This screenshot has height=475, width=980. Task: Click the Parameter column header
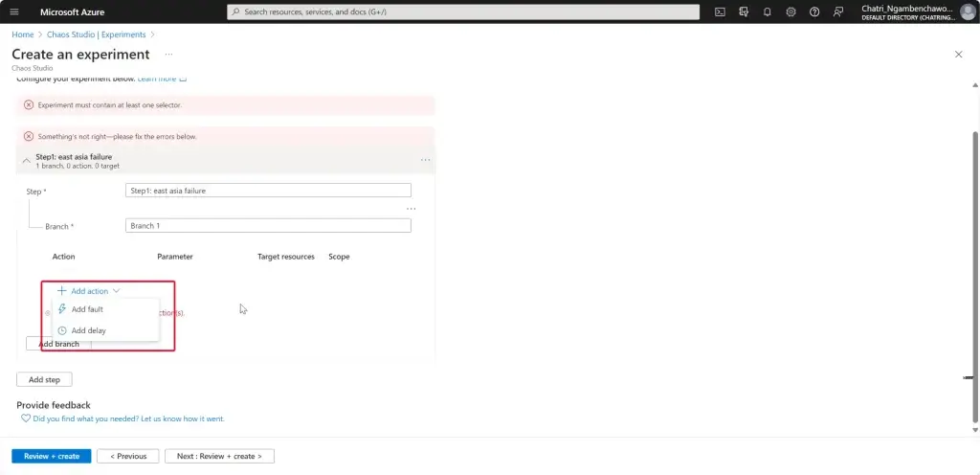point(175,257)
